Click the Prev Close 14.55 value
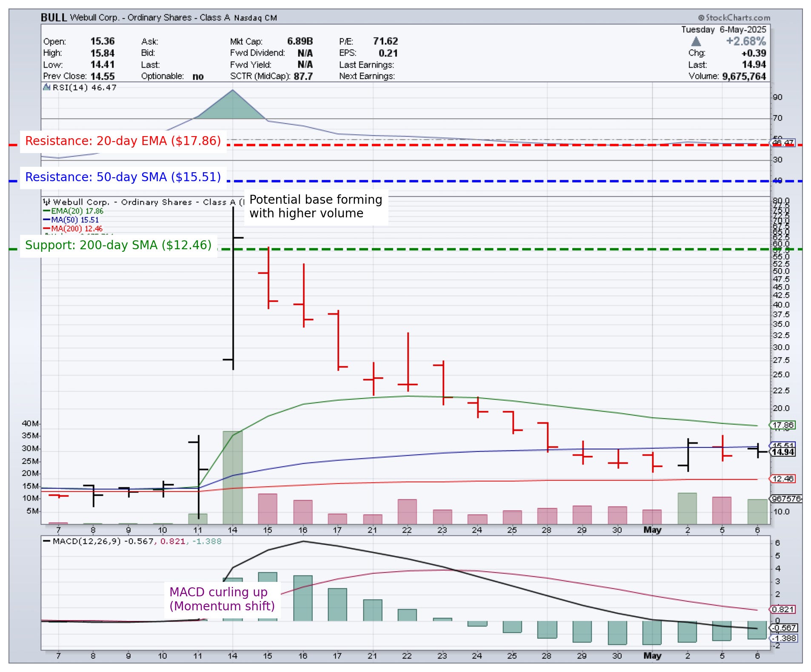811x672 pixels. coord(103,76)
